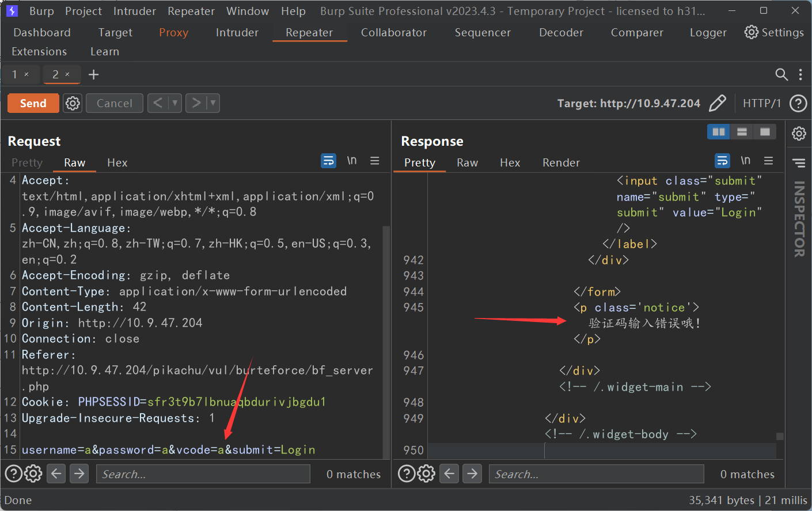Click the search magnifier icon in Repeater tab bar

(x=781, y=74)
